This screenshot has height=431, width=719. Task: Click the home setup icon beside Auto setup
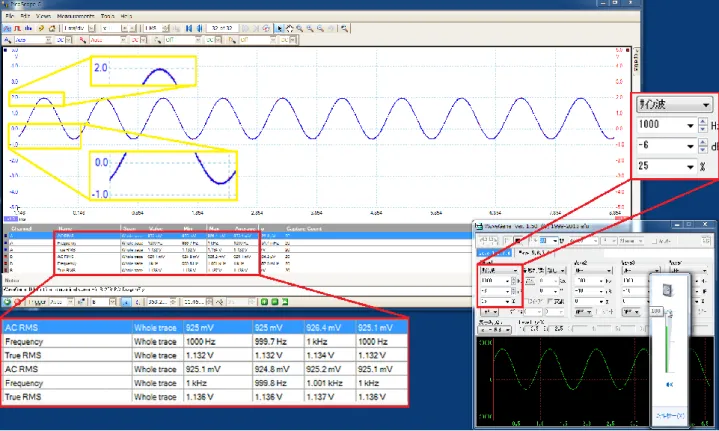pyautogui.click(x=52, y=28)
